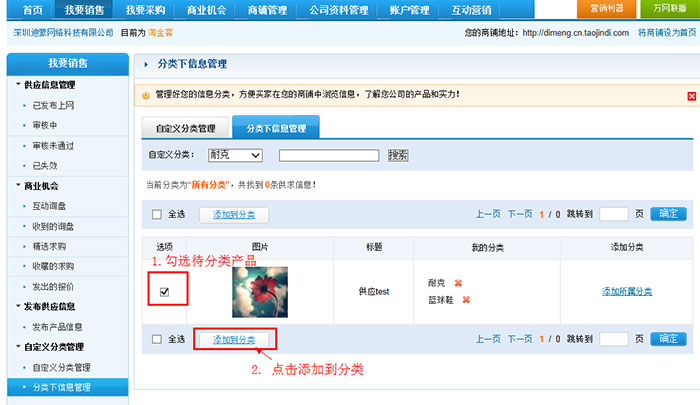Remove the 篮球鞋 category with red X
700x405 pixels.
point(466,299)
